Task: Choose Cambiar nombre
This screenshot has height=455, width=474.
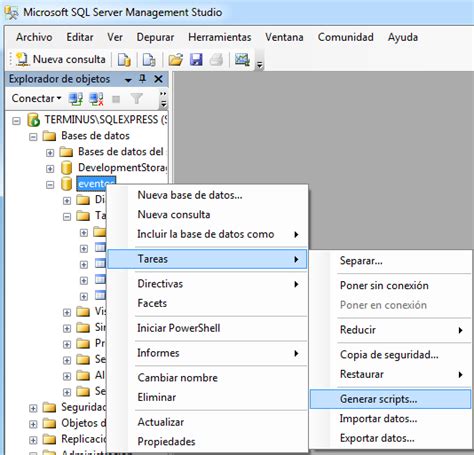Action: coord(207,378)
